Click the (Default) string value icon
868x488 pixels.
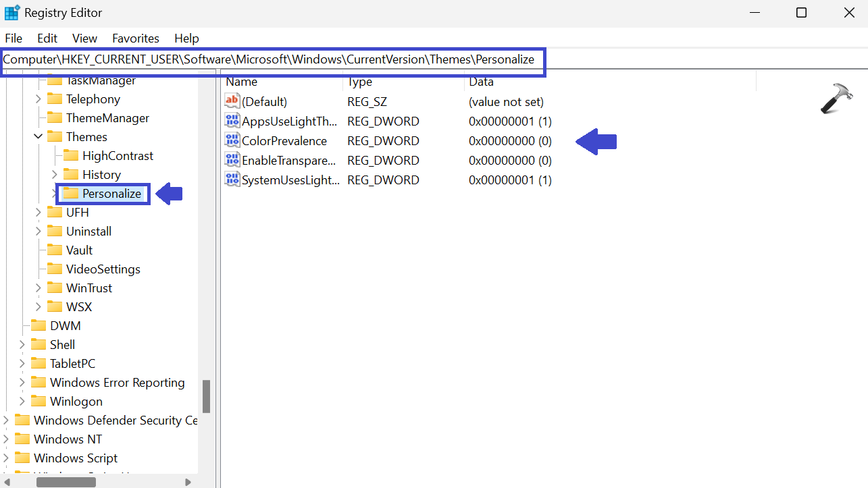(232, 102)
